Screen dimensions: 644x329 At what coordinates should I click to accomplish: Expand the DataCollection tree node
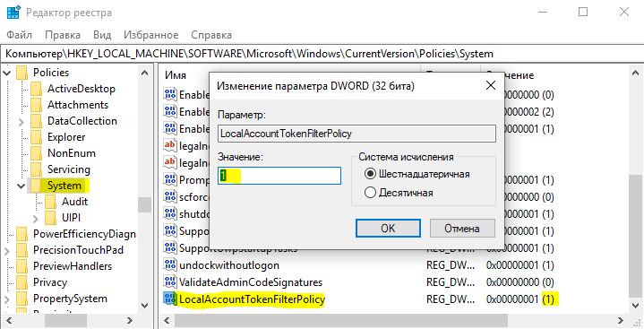pyautogui.click(x=21, y=122)
